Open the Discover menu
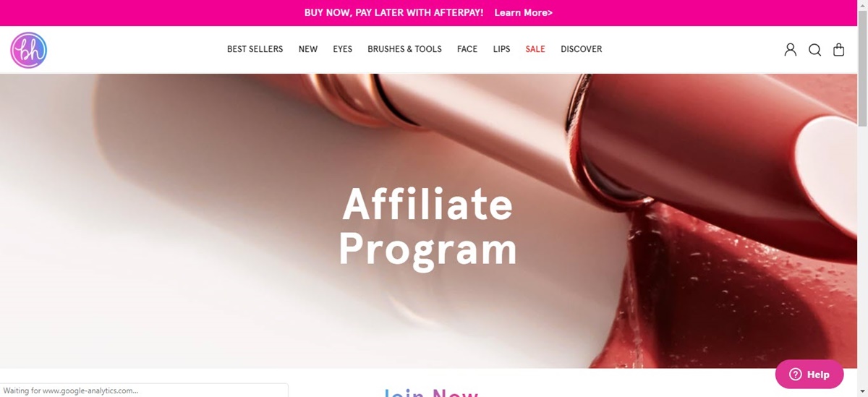Screen dimensions: 868x397 click(x=582, y=49)
